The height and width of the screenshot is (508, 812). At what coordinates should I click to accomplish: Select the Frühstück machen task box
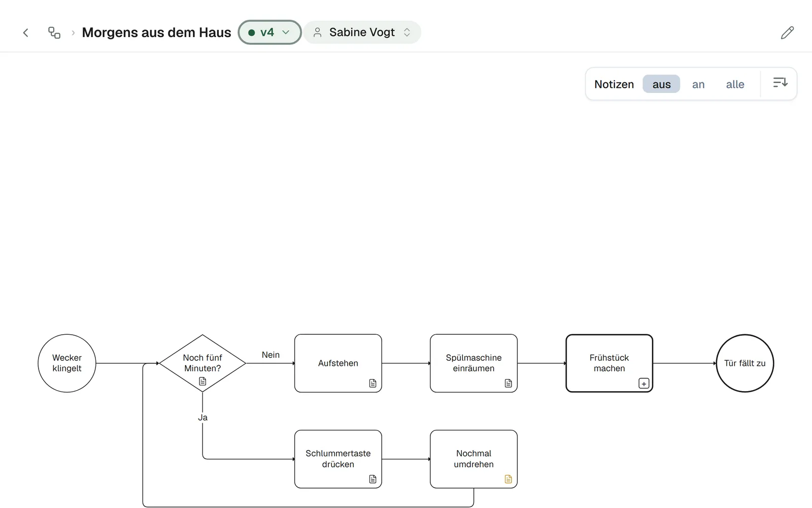(x=610, y=363)
